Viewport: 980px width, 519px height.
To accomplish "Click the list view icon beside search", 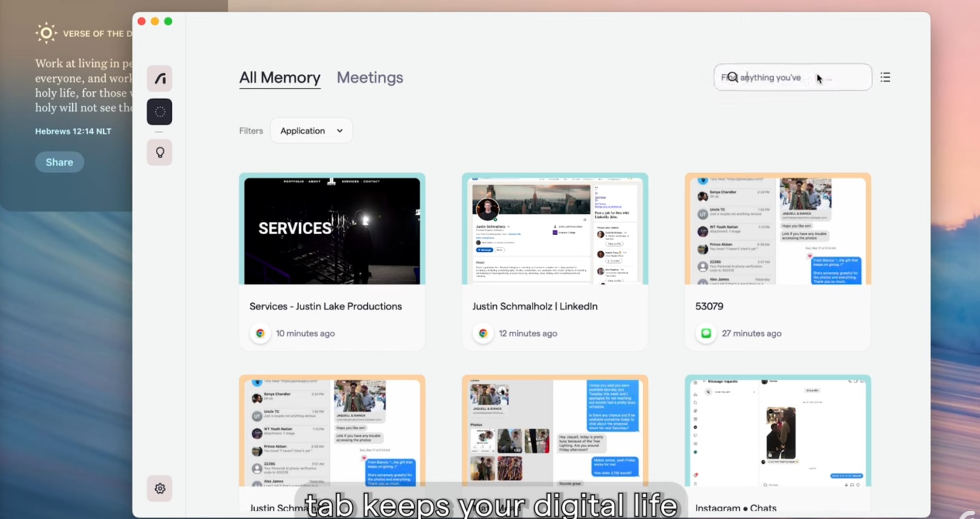I will [885, 77].
